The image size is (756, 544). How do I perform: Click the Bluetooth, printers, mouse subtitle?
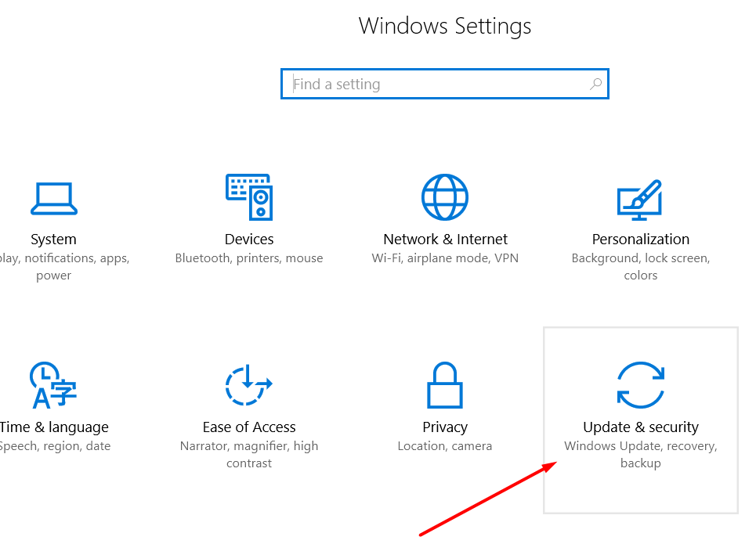point(249,258)
